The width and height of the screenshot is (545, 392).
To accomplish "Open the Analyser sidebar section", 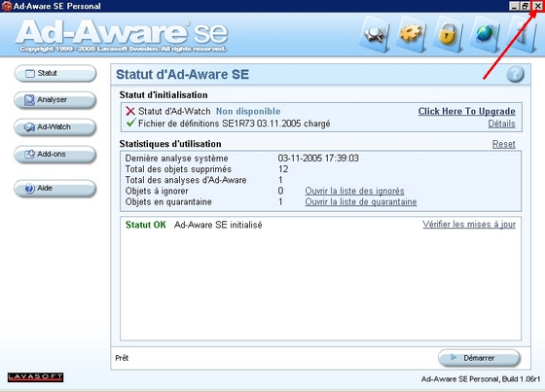I will [x=55, y=100].
